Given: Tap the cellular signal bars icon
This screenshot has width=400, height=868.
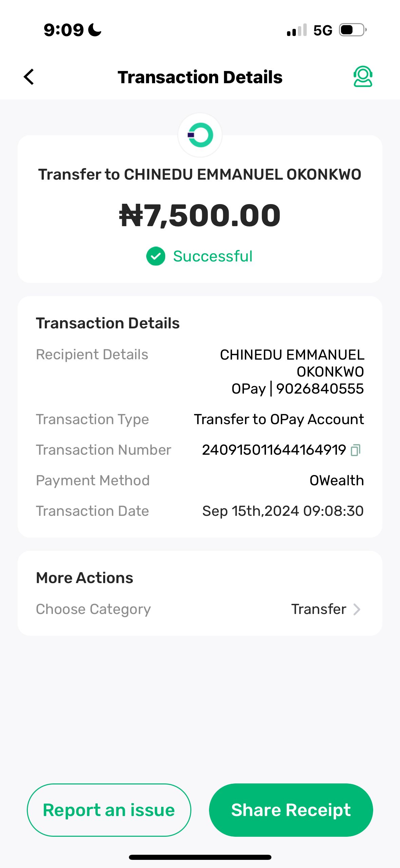Looking at the screenshot, I should 297,30.
